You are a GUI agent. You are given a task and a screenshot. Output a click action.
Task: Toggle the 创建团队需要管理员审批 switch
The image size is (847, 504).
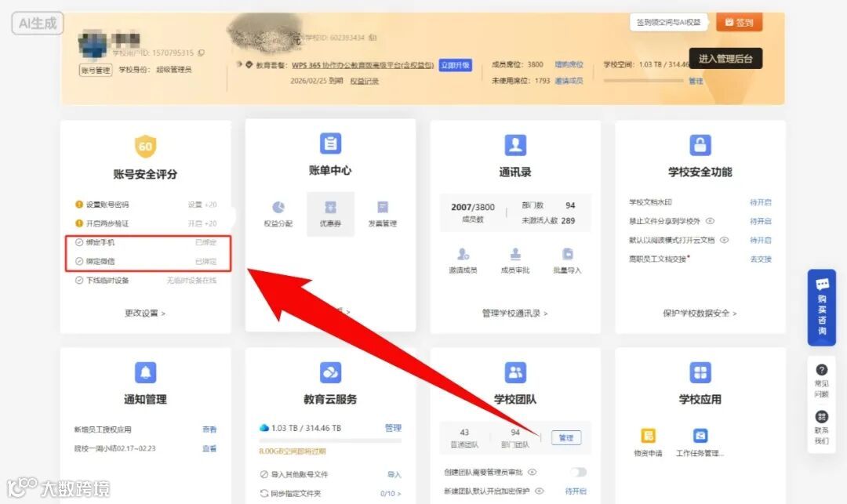point(579,472)
